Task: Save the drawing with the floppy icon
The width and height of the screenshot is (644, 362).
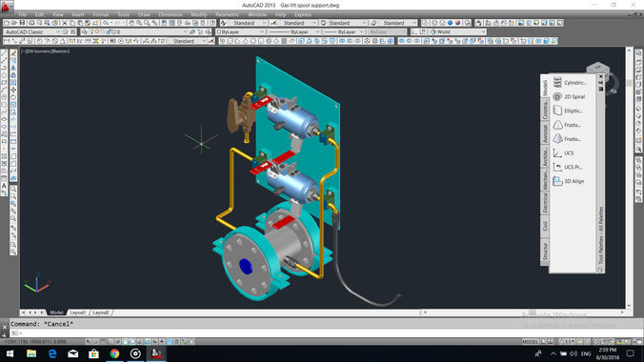Action: point(22,23)
